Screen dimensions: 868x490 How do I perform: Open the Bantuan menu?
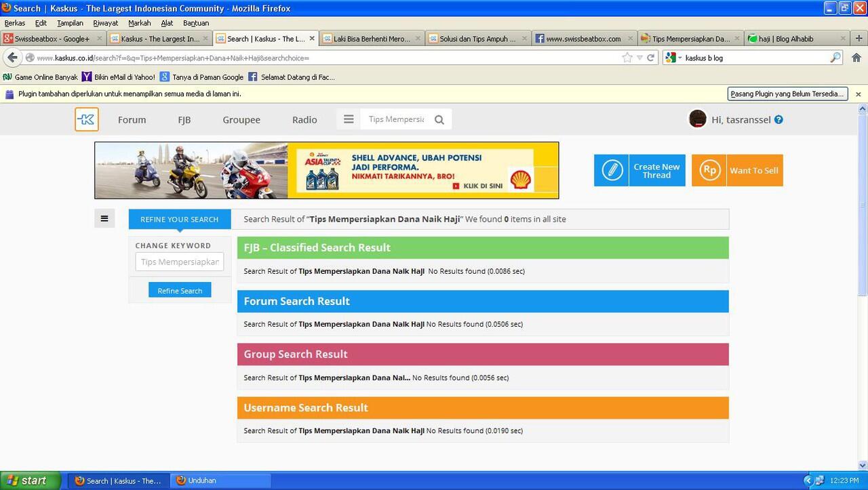[x=196, y=23]
